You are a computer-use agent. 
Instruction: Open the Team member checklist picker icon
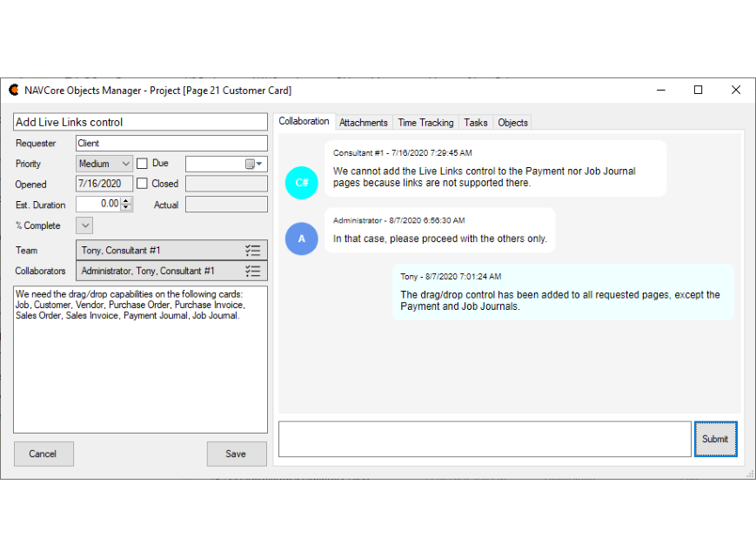point(252,251)
